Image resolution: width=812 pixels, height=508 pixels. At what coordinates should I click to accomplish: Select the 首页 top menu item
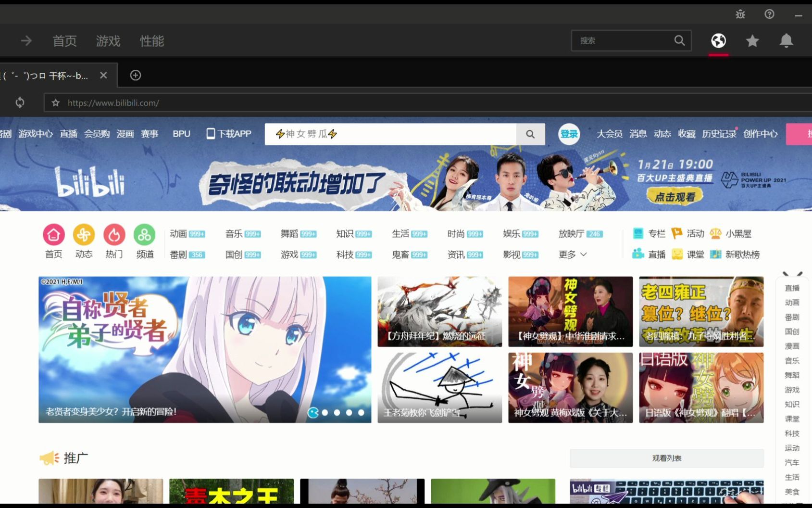click(64, 41)
